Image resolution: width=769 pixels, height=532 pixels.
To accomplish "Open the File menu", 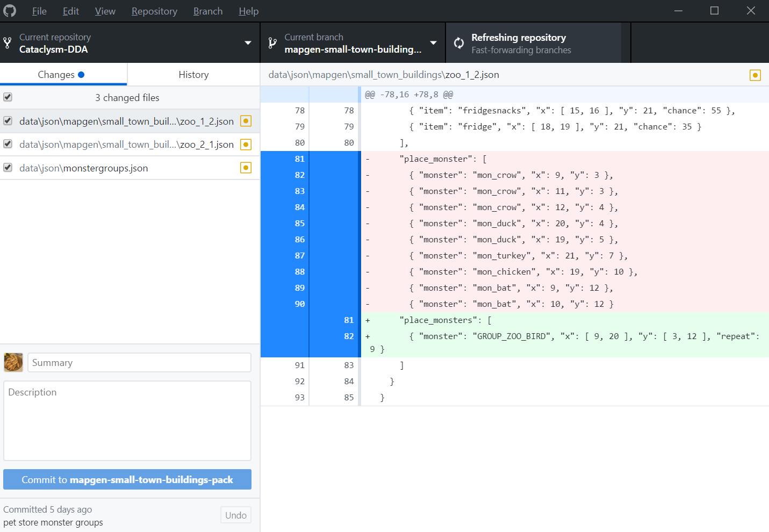I will 39,11.
